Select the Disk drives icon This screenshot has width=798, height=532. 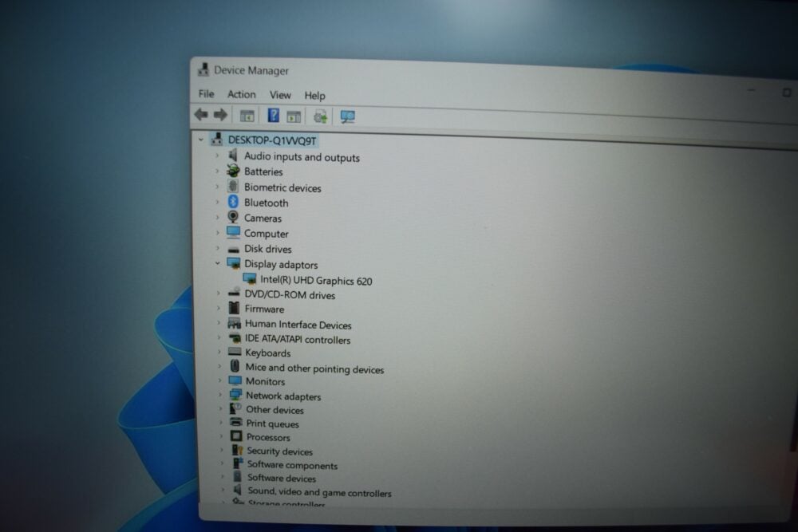click(x=234, y=249)
